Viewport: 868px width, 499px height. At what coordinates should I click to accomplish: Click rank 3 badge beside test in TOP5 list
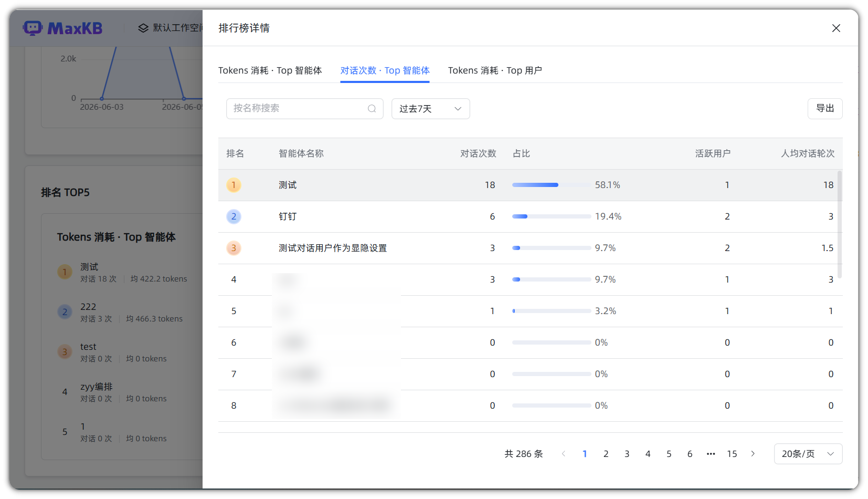coord(65,352)
